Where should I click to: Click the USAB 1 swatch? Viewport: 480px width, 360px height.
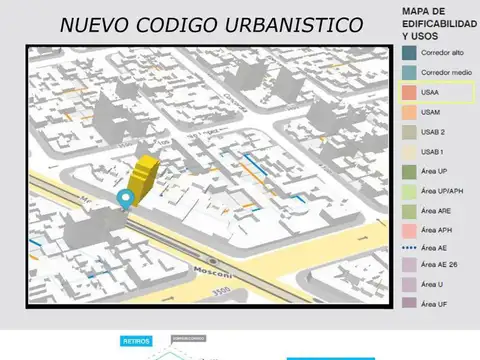[409, 152]
